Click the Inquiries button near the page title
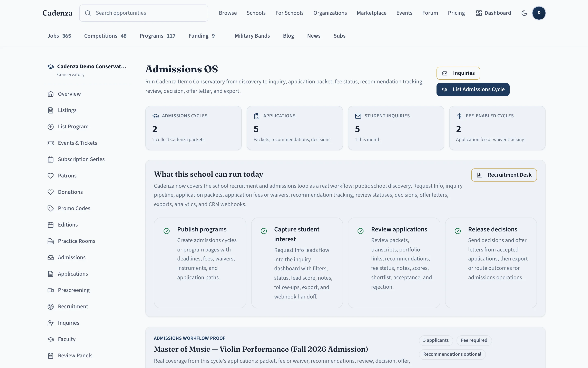The height and width of the screenshot is (368, 588). coord(458,73)
